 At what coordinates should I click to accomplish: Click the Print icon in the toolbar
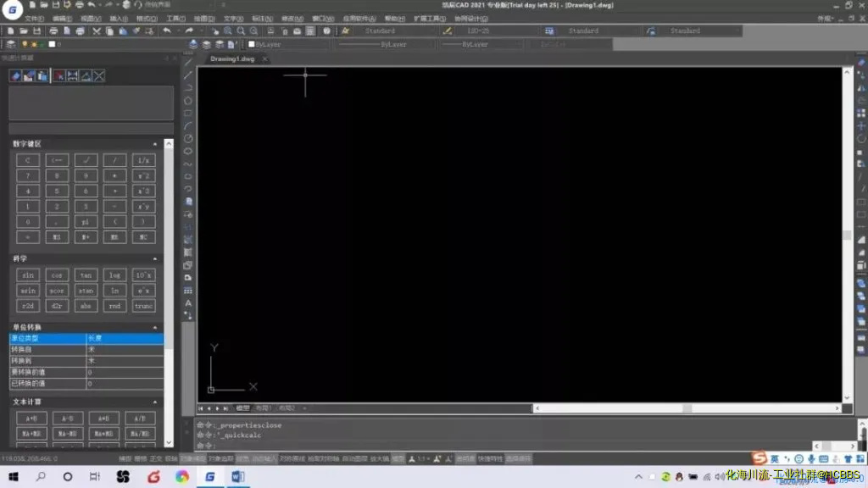[53, 31]
